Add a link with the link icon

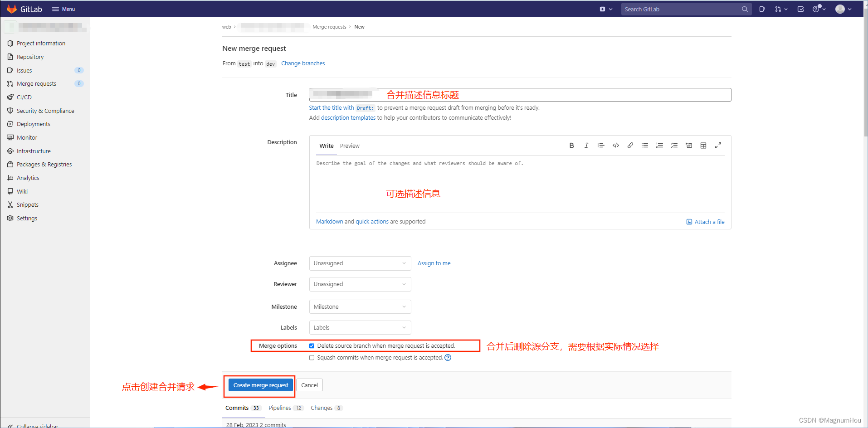[x=630, y=146]
